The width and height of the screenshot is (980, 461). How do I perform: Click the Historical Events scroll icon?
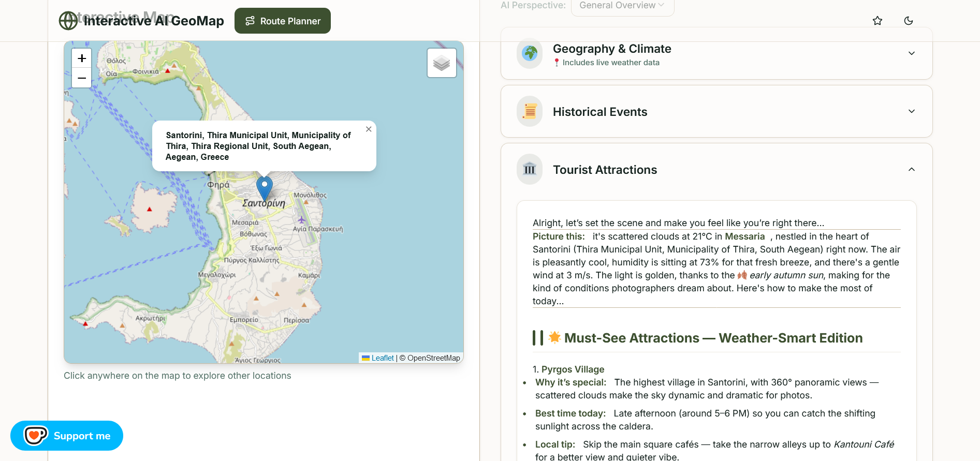coord(530,111)
